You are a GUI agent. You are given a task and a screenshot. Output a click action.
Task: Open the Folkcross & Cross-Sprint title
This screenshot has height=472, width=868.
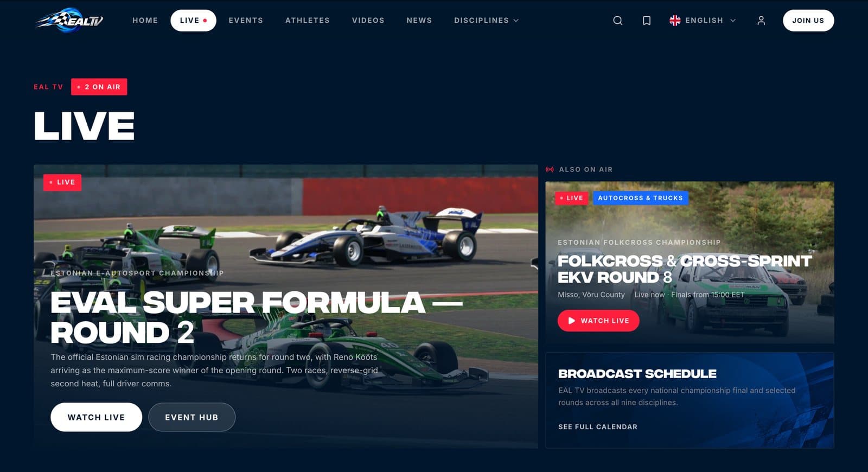tap(685, 269)
